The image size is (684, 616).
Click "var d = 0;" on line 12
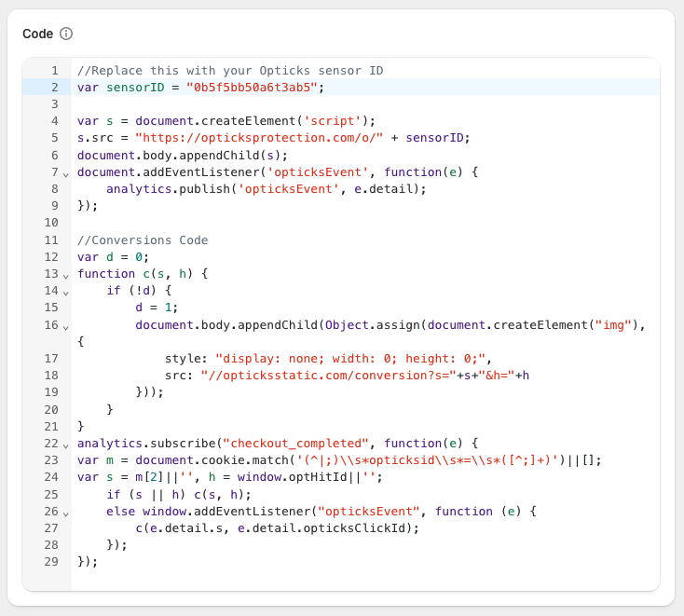coord(113,257)
